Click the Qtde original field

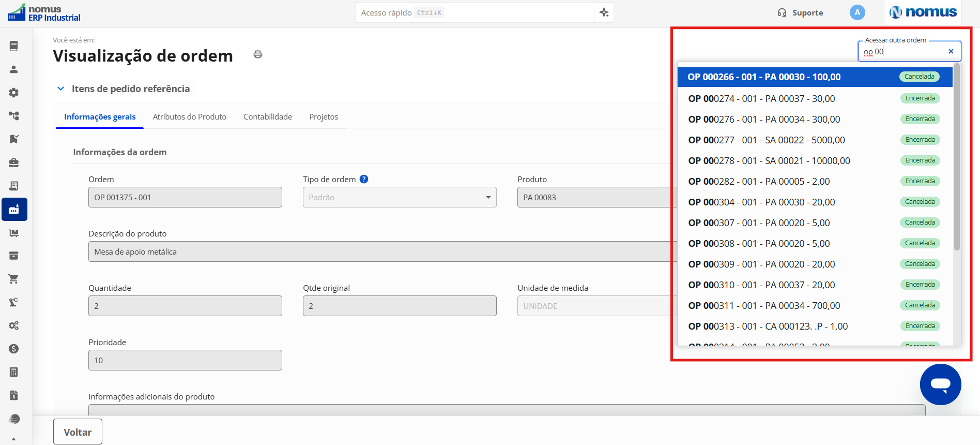tap(400, 306)
